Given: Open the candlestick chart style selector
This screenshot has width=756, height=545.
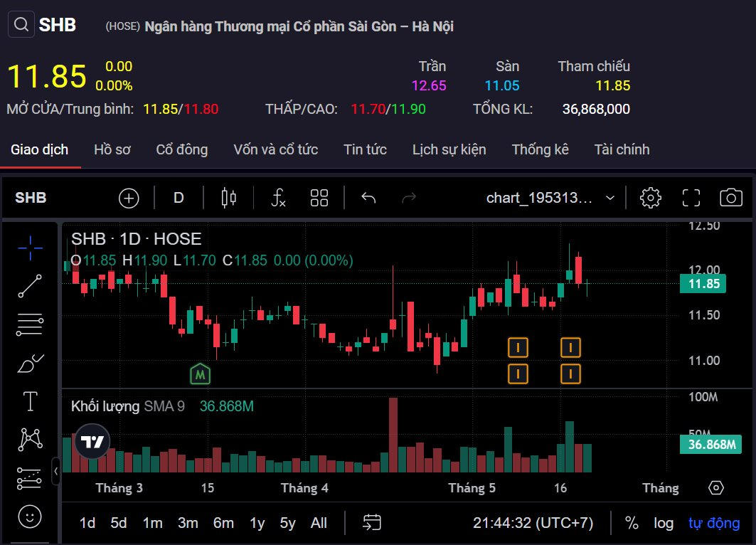Looking at the screenshot, I should pos(228,199).
